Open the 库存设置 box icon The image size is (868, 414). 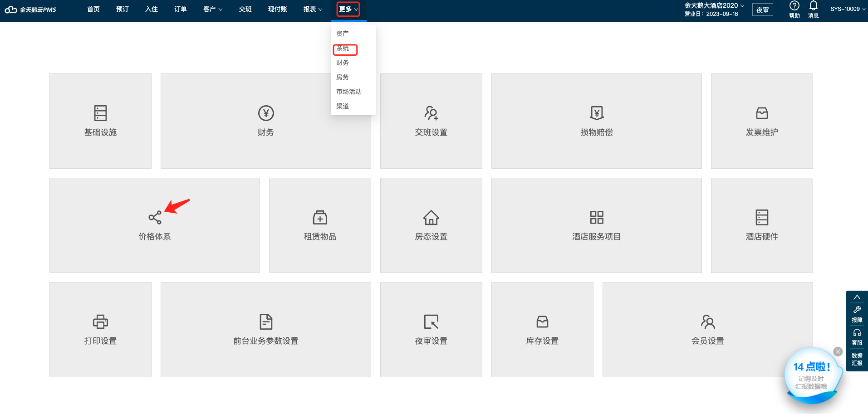click(542, 321)
